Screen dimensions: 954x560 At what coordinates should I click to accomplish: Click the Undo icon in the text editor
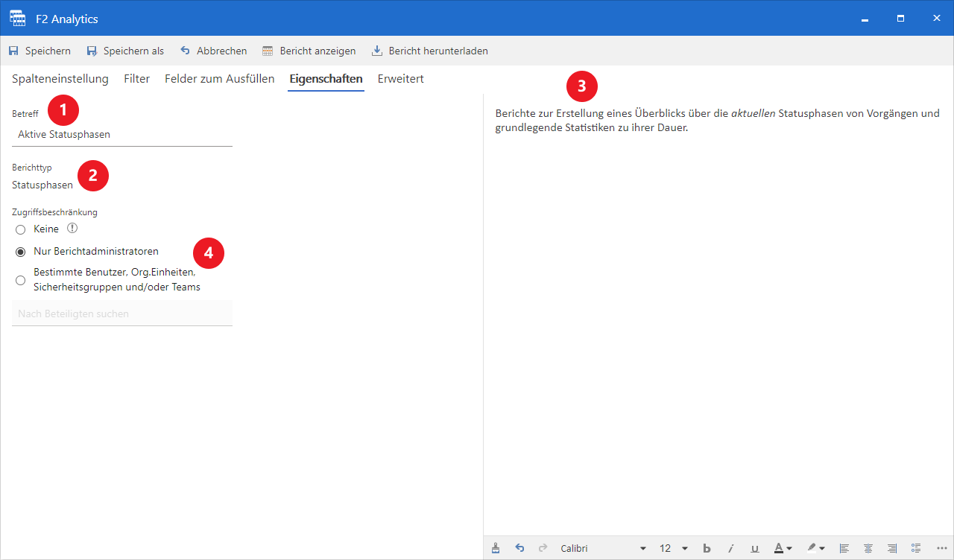coord(519,548)
